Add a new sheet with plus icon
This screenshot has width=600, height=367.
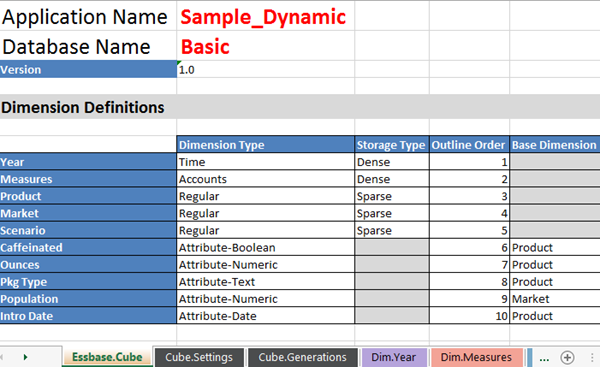click(x=567, y=357)
